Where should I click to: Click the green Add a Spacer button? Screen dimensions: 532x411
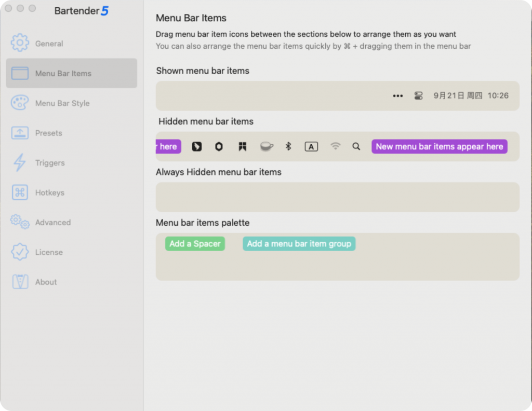pos(195,244)
